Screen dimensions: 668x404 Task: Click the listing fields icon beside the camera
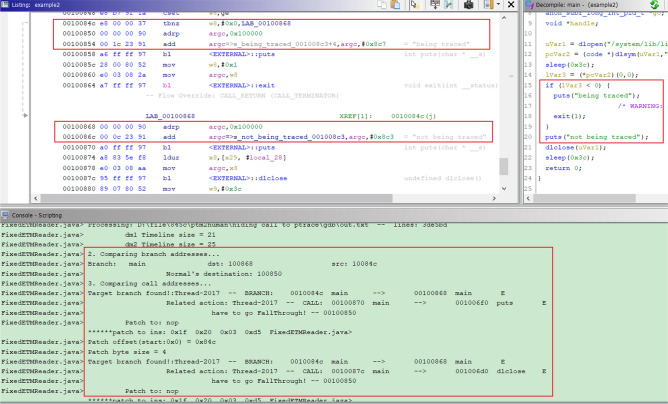pyautogui.click(x=488, y=5)
